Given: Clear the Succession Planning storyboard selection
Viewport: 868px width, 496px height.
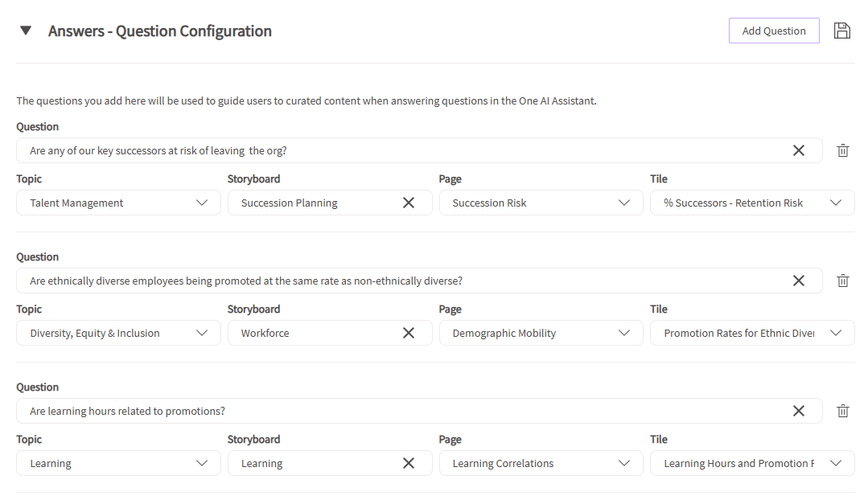Looking at the screenshot, I should (x=409, y=203).
